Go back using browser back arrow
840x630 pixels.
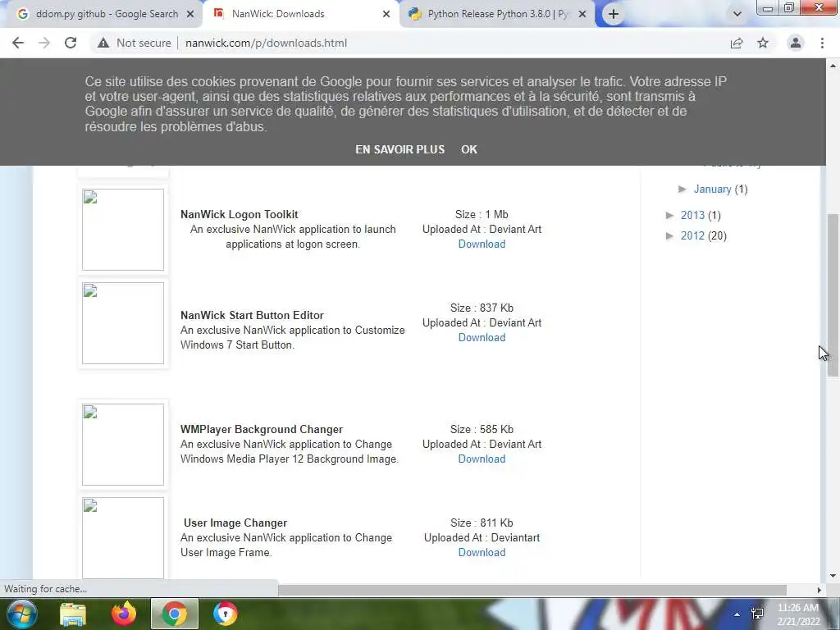click(x=18, y=43)
